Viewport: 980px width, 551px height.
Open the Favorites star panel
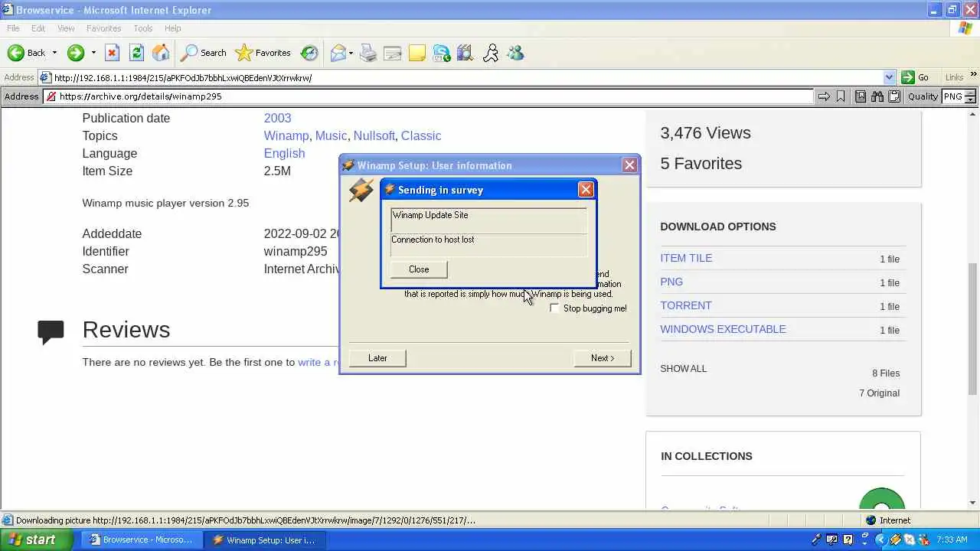[263, 53]
